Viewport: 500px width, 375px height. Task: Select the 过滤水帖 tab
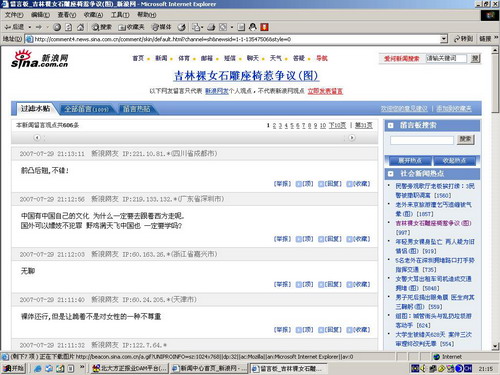(x=35, y=108)
